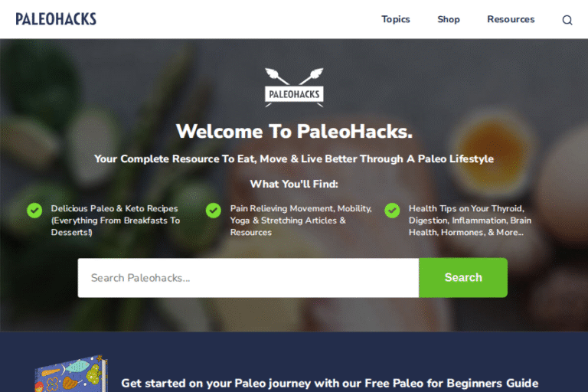Click the green Search button
This screenshot has height=392, width=588.
[x=463, y=278]
